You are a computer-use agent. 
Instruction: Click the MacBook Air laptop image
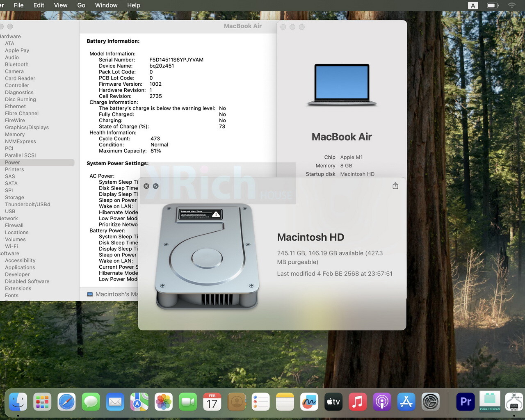pos(342,85)
